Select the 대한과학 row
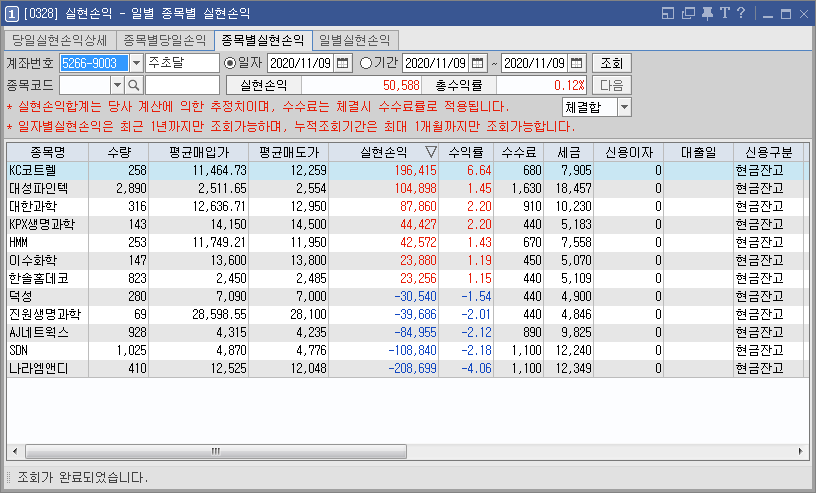816x493 pixels. click(x=408, y=207)
